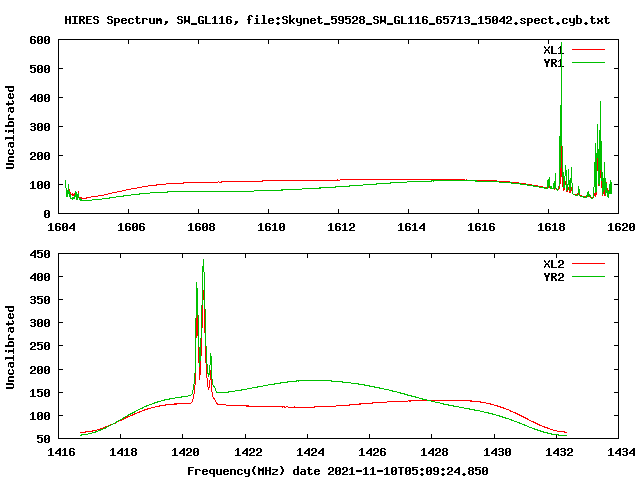The width and height of the screenshot is (640, 480).
Task: Click the green YR2 hump near 1424 MHz
Action: click(x=312, y=381)
